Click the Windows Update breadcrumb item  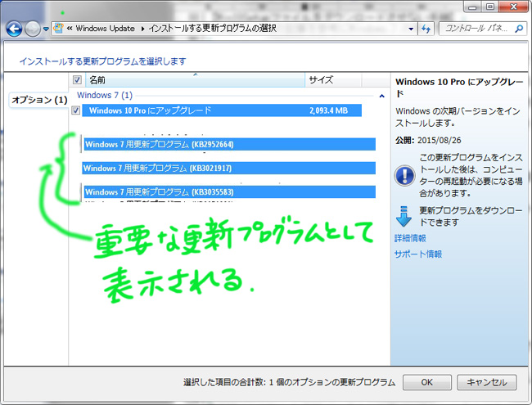click(x=107, y=29)
